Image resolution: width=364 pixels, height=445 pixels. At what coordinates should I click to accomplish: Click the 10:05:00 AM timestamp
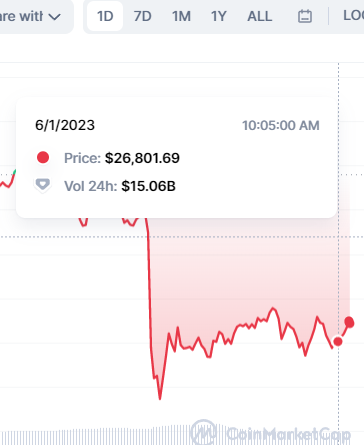pyautogui.click(x=281, y=125)
